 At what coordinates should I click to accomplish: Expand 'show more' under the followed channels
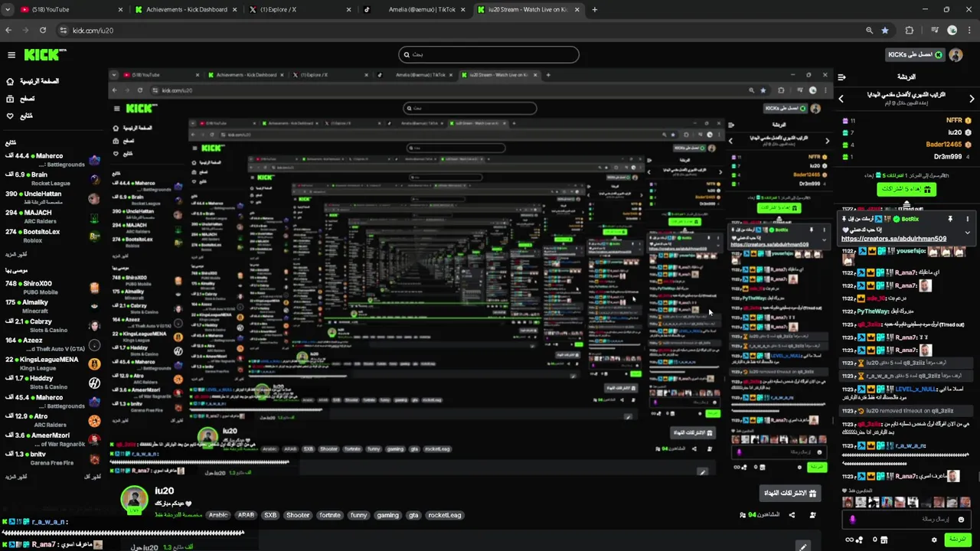pos(16,253)
